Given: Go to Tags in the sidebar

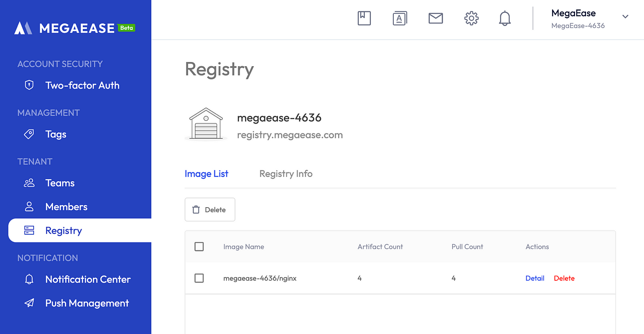Looking at the screenshot, I should pos(56,134).
